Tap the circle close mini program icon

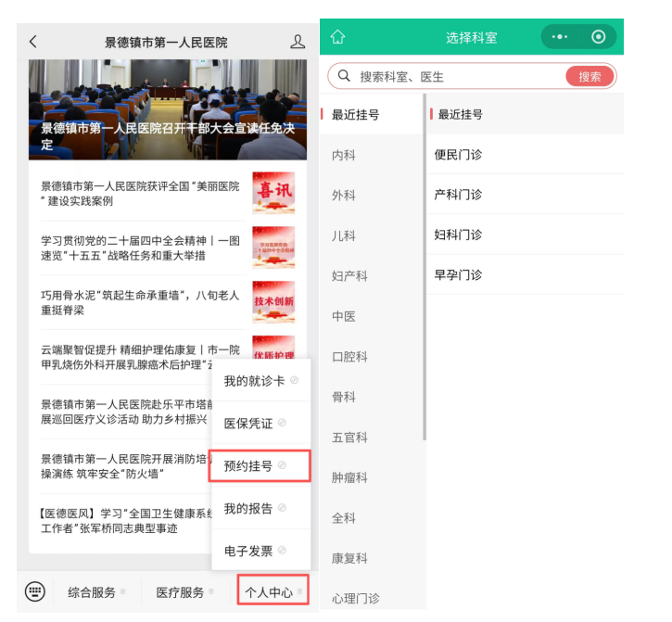[x=598, y=37]
